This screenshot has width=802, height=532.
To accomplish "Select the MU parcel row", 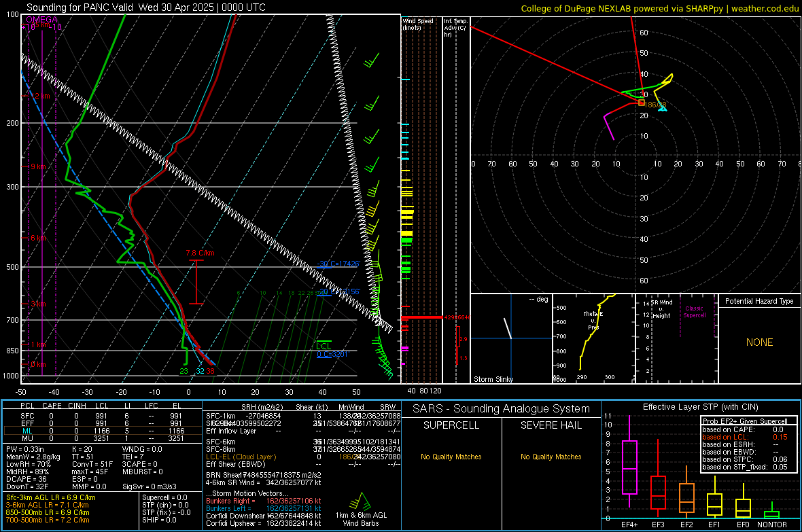I will pos(103,438).
